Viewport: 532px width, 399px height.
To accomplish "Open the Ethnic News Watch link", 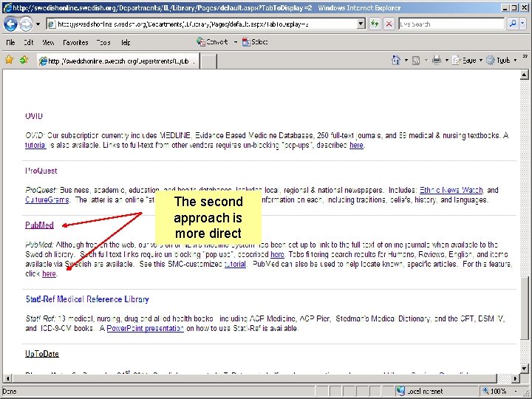I will tap(451, 190).
